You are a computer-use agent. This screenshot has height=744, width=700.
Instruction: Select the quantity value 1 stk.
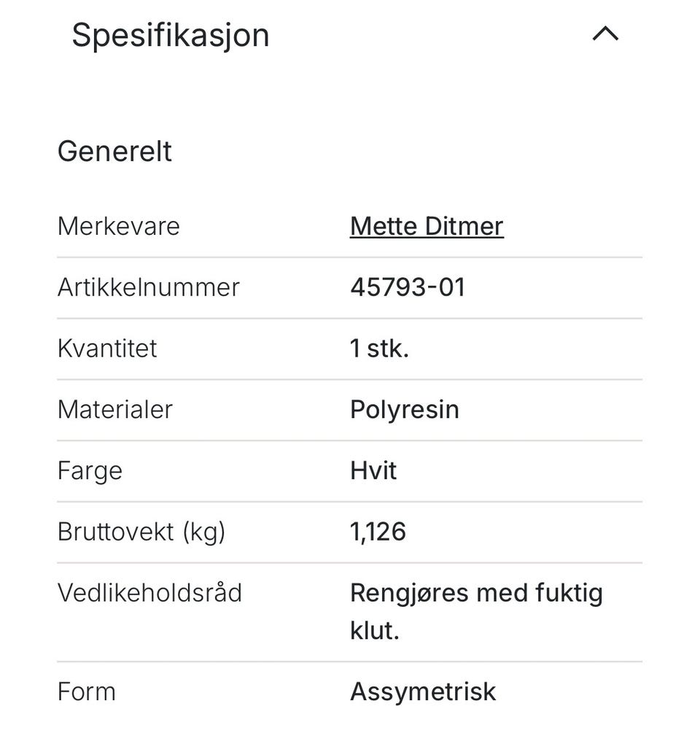coord(379,349)
